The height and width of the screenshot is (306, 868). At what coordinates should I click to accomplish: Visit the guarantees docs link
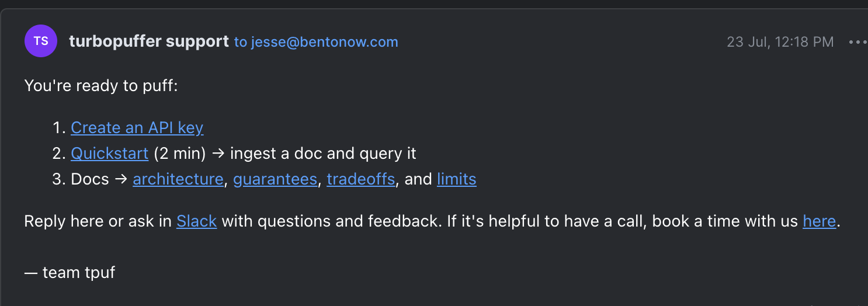(x=275, y=179)
